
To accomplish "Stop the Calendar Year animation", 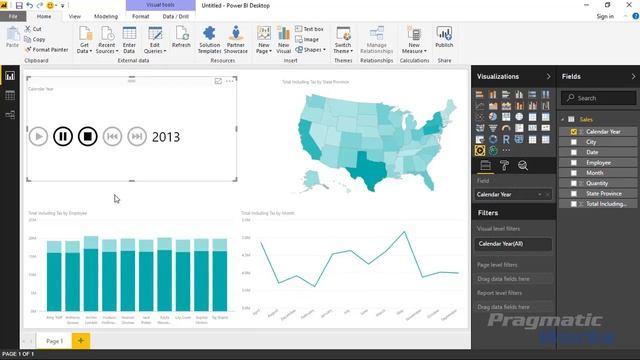I will 87,136.
